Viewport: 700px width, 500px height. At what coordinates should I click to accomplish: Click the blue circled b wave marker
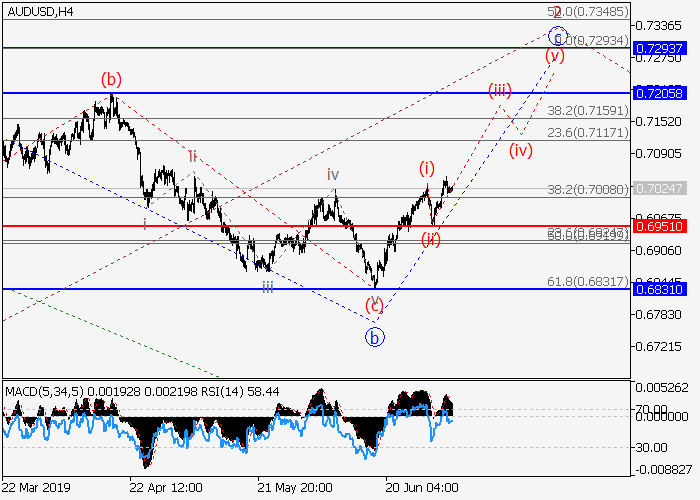374,337
